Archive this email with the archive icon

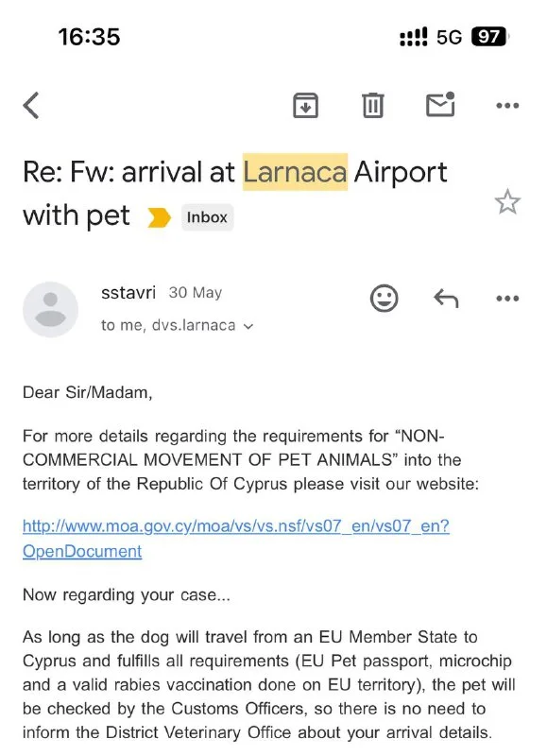[x=305, y=105]
